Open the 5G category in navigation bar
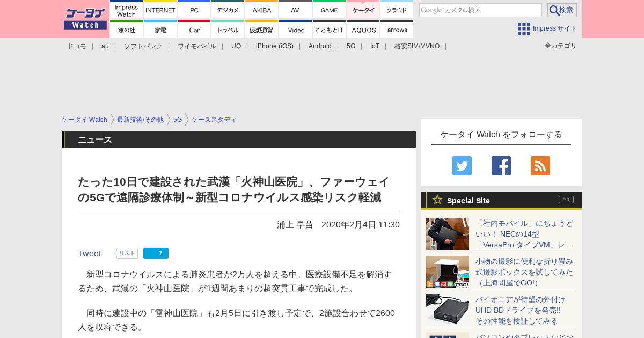Viewport: 644px width, 338px height. [351, 46]
